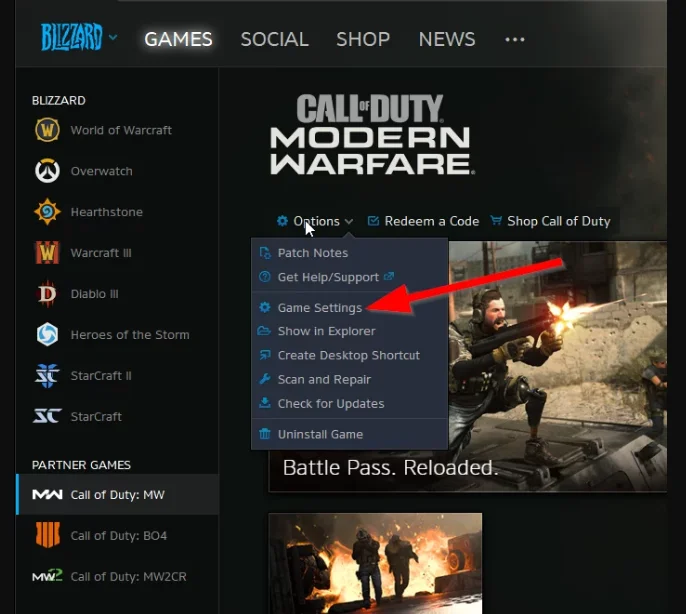Click the Patch Notes document icon
The height and width of the screenshot is (614, 686).
click(x=265, y=253)
